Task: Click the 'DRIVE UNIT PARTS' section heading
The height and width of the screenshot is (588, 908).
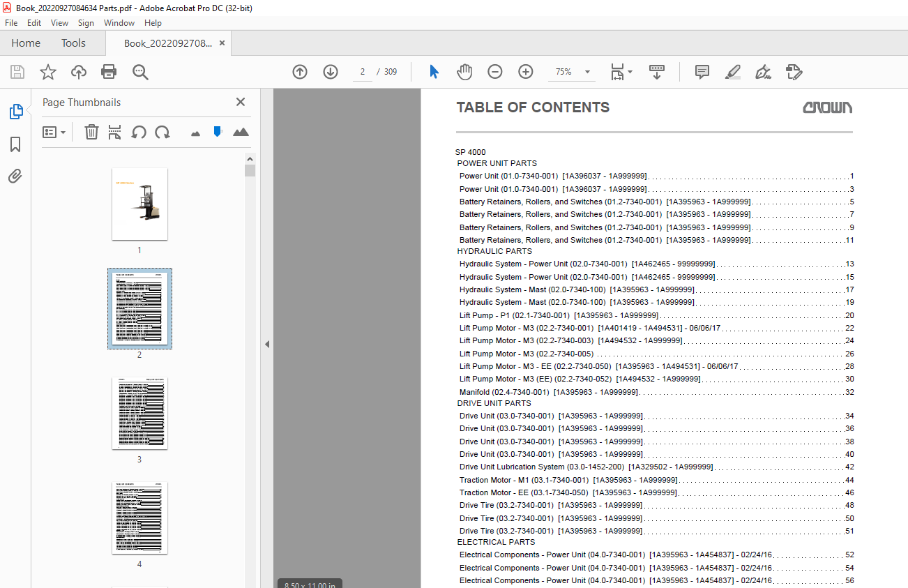Action: coord(494,403)
